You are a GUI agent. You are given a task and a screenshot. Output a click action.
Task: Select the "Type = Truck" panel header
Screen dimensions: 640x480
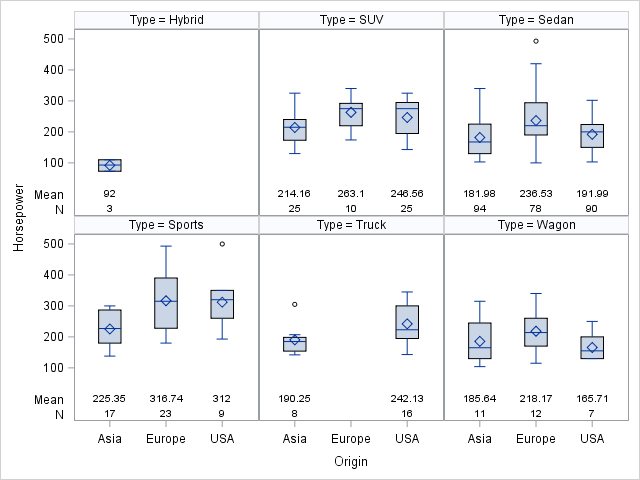[x=351, y=225]
